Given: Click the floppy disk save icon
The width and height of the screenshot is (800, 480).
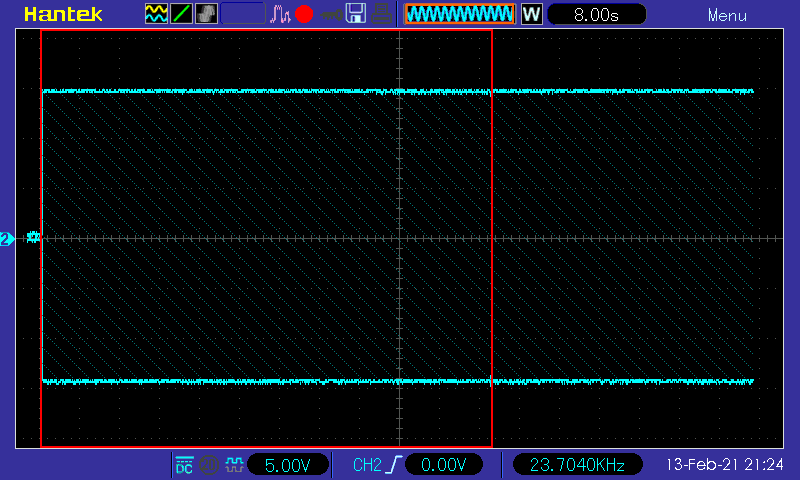Looking at the screenshot, I should pos(356,14).
